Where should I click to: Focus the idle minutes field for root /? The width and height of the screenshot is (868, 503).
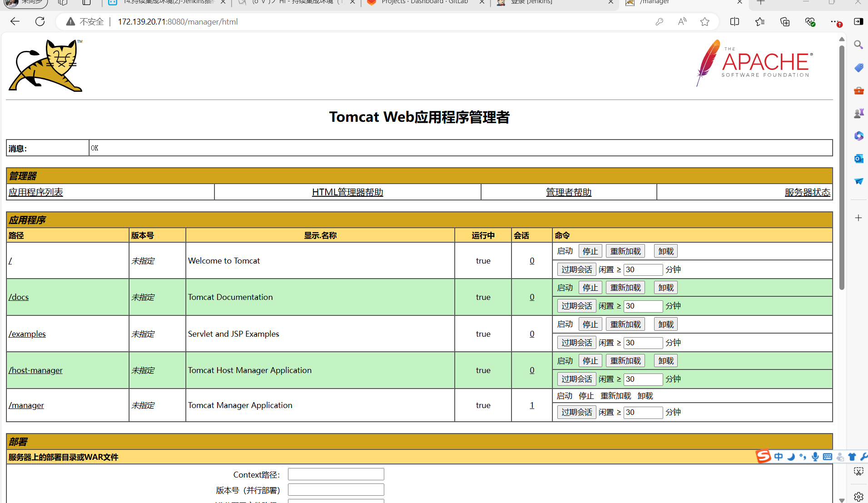[643, 269]
